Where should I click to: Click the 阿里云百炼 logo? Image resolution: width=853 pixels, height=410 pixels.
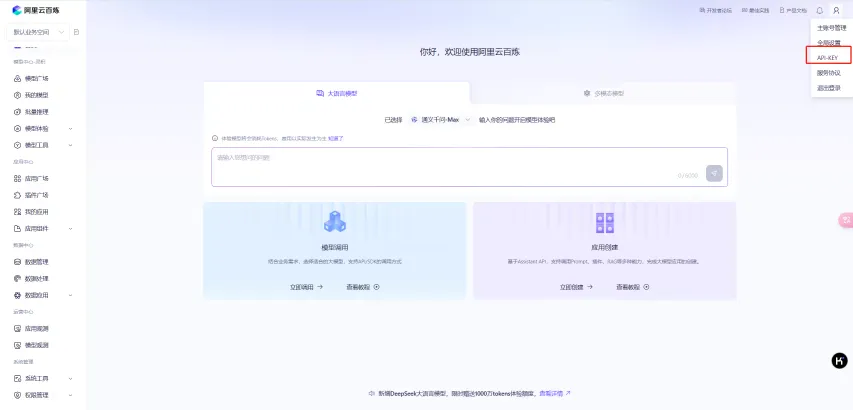[36, 10]
